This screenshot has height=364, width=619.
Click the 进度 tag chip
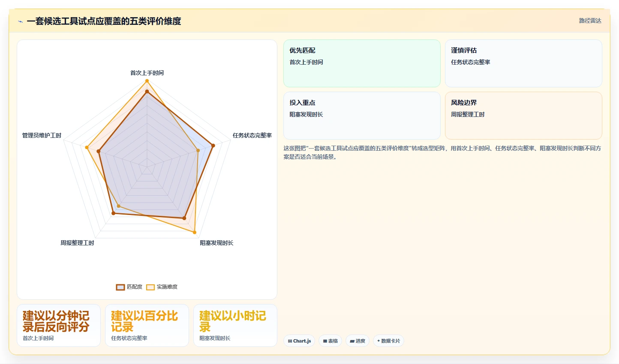pyautogui.click(x=358, y=341)
